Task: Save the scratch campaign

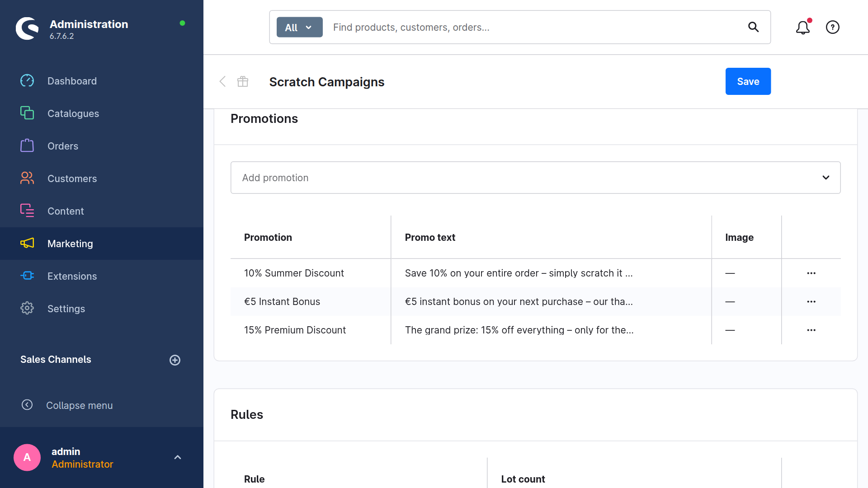Action: coord(748,81)
